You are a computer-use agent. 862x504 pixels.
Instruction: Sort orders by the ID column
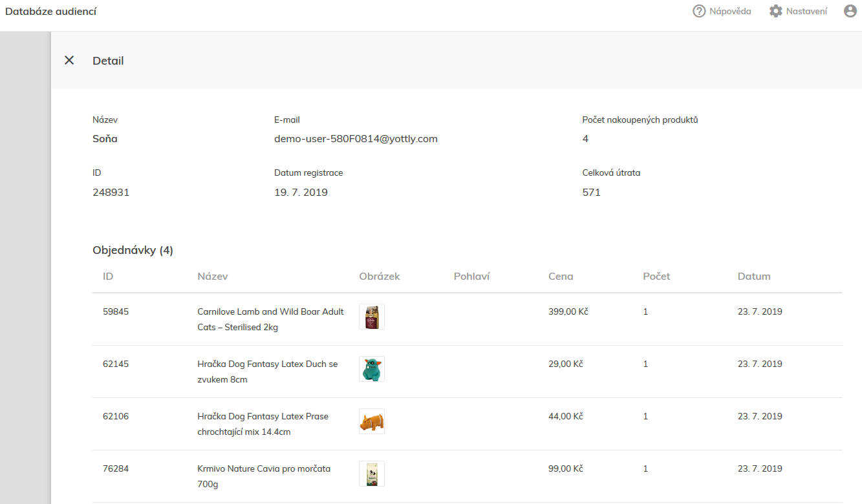click(108, 276)
